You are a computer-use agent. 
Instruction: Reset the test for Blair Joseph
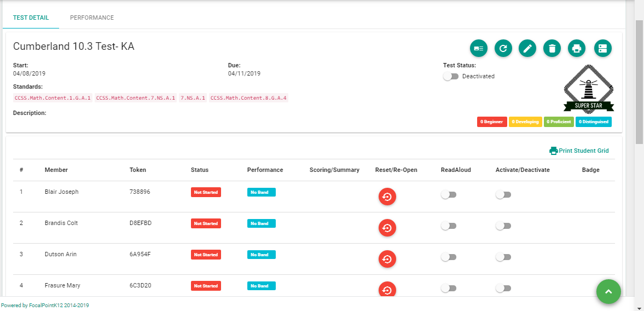(x=387, y=197)
